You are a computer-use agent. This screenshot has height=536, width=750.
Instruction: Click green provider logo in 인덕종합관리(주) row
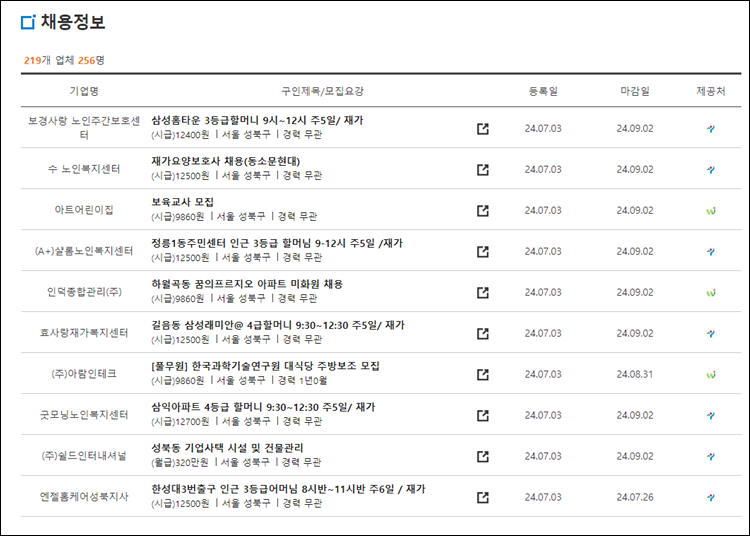coord(711,293)
